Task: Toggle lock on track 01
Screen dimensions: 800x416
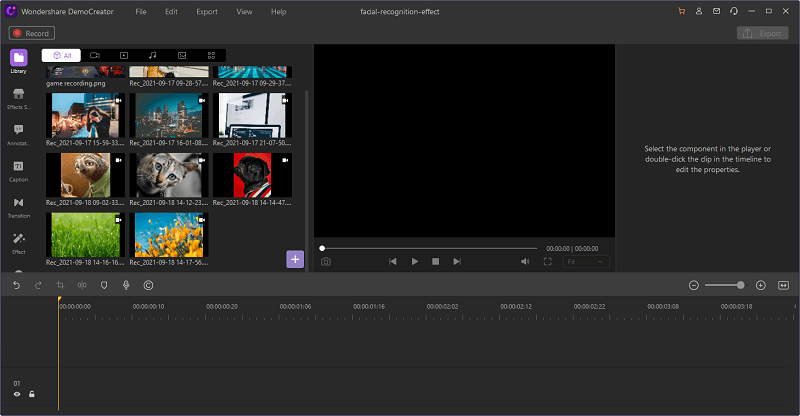Action: [x=32, y=394]
